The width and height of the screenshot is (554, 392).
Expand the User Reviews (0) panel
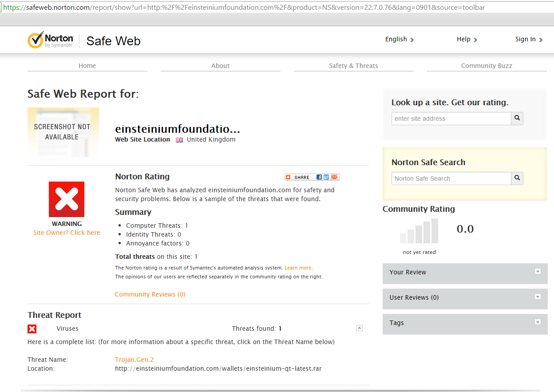click(x=538, y=297)
